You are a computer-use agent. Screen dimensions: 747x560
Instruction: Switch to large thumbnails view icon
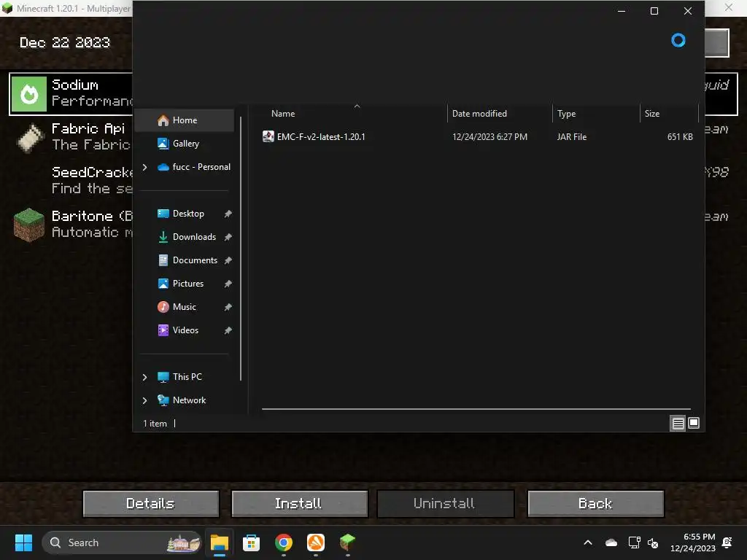694,424
